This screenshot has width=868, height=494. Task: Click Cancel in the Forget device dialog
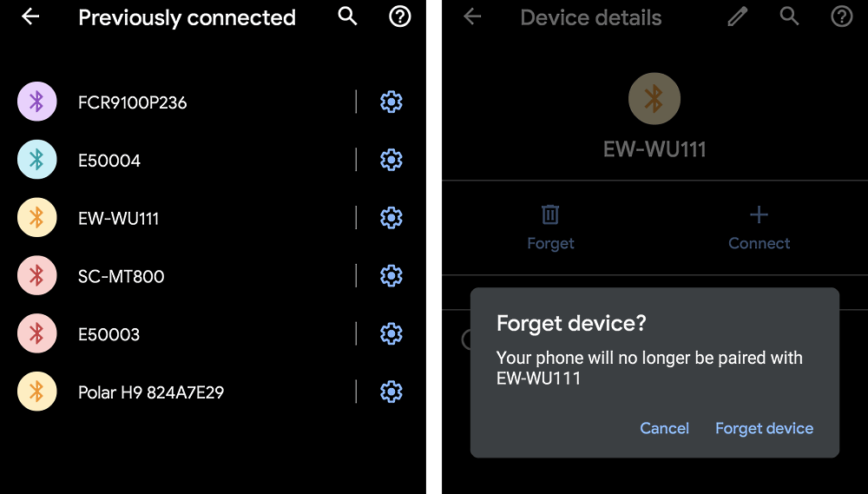(664, 428)
